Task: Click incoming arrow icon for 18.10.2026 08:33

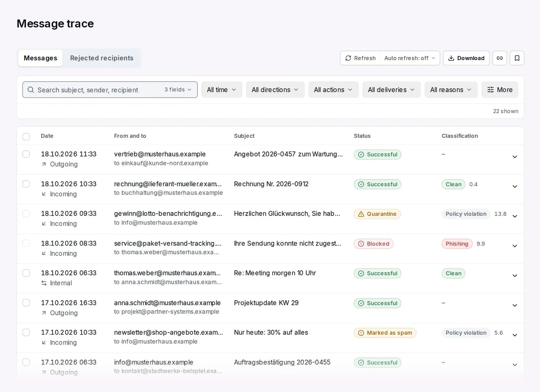Action: pos(44,253)
